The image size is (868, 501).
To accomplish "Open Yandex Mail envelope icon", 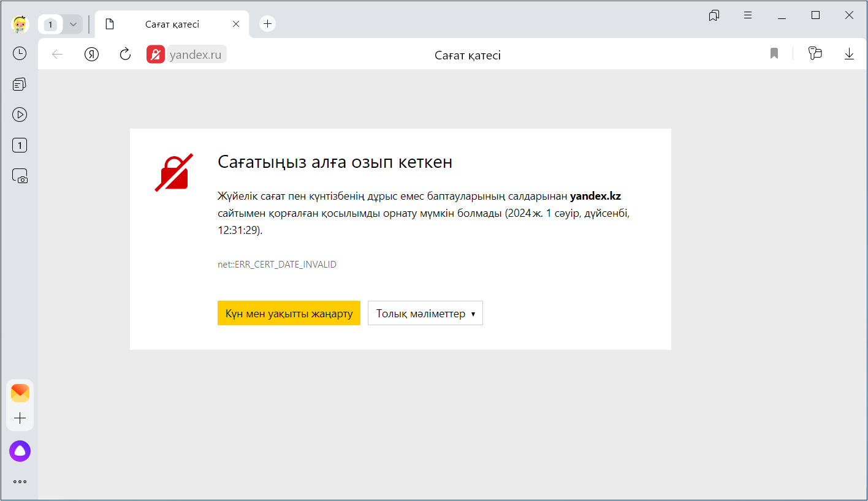I will (20, 393).
